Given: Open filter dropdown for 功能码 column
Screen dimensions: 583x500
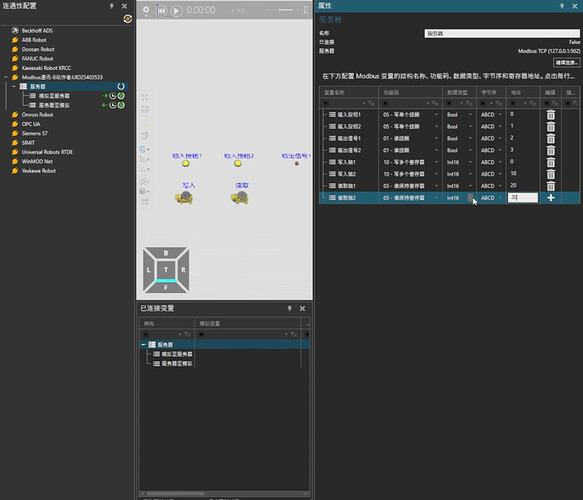Looking at the screenshot, I should 428,103.
